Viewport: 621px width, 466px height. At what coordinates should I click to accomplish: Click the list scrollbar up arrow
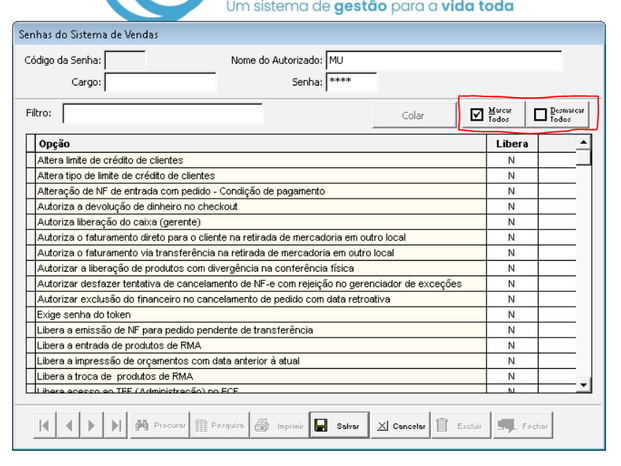[x=583, y=142]
